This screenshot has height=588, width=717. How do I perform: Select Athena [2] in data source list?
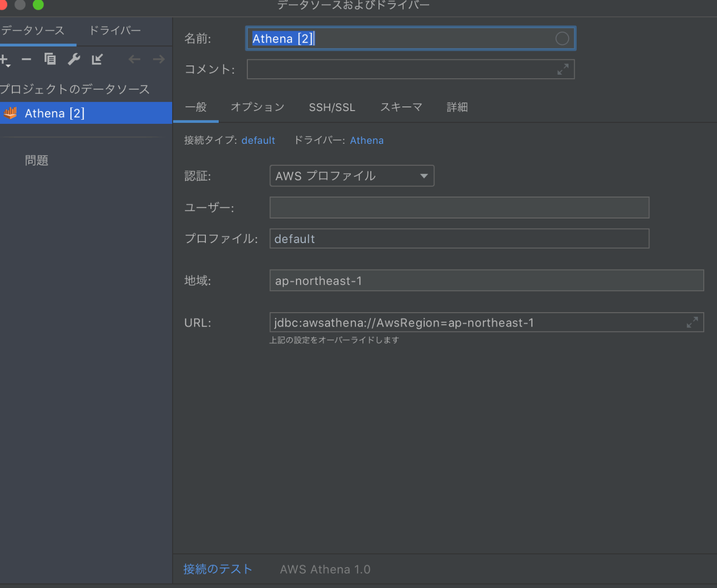click(x=86, y=113)
